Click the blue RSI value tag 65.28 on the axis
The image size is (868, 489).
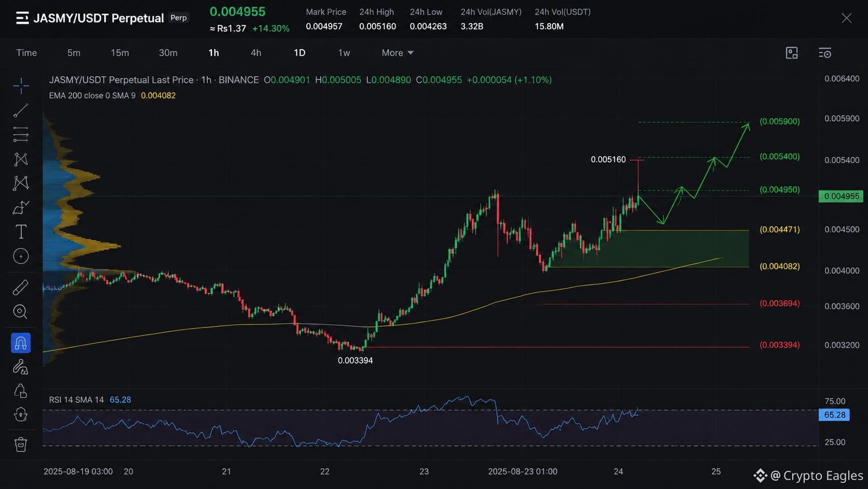834,415
